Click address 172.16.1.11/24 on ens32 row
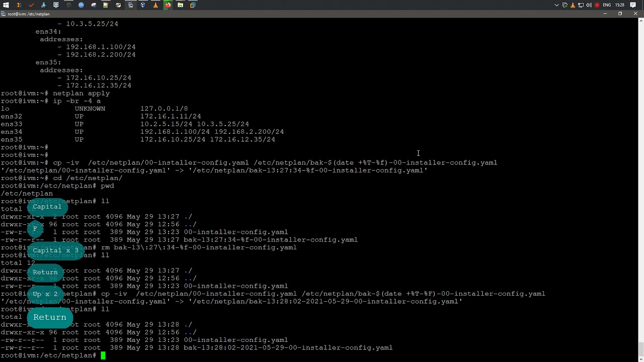 (x=171, y=116)
